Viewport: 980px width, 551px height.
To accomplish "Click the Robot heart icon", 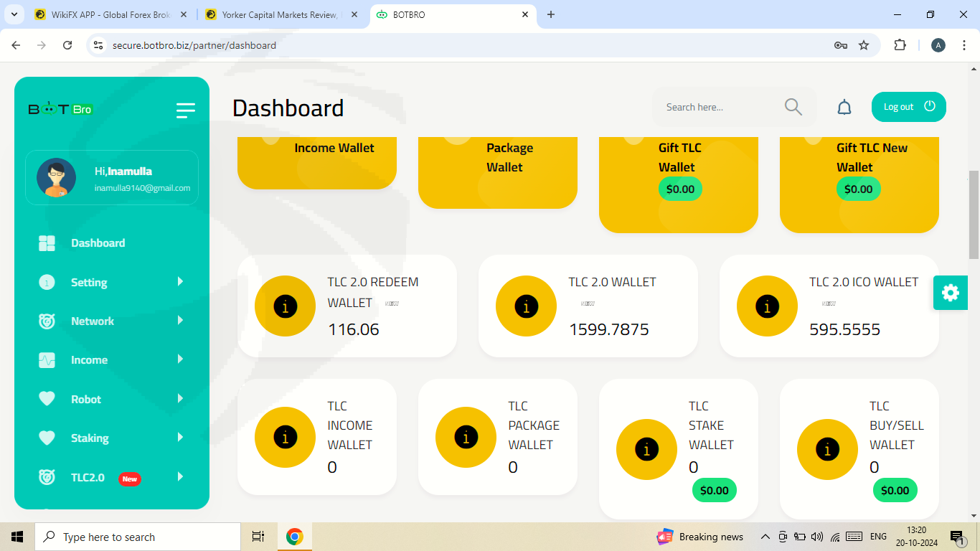I will [47, 399].
